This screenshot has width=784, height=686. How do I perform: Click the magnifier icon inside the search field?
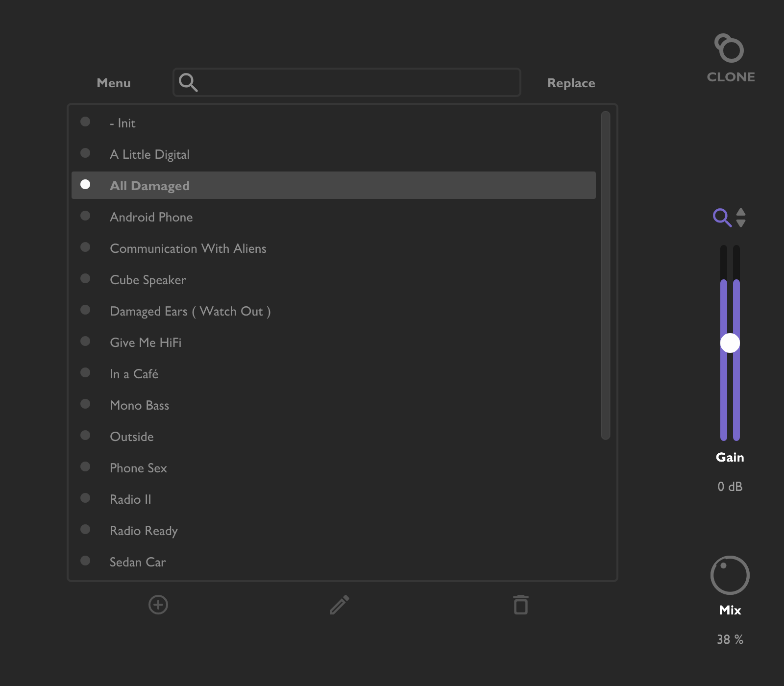point(189,82)
